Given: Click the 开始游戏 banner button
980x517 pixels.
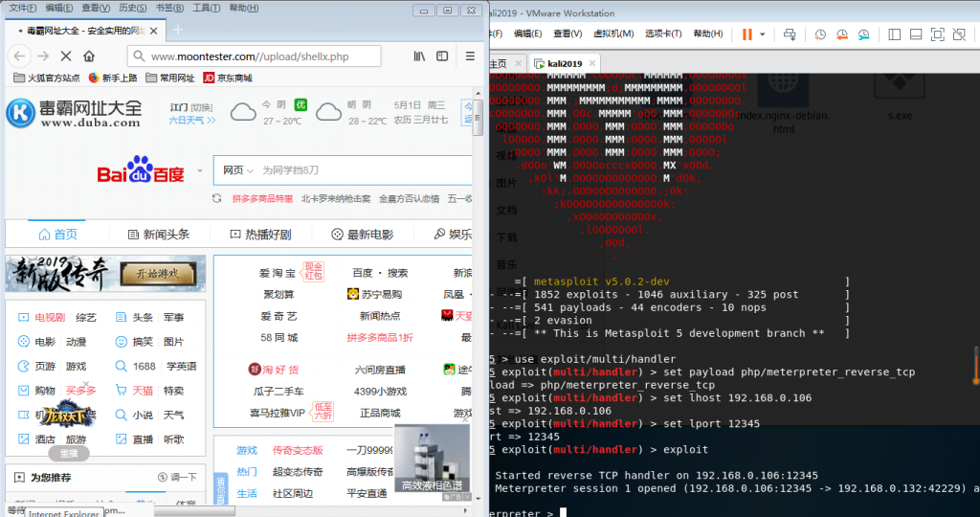Looking at the screenshot, I should (158, 274).
